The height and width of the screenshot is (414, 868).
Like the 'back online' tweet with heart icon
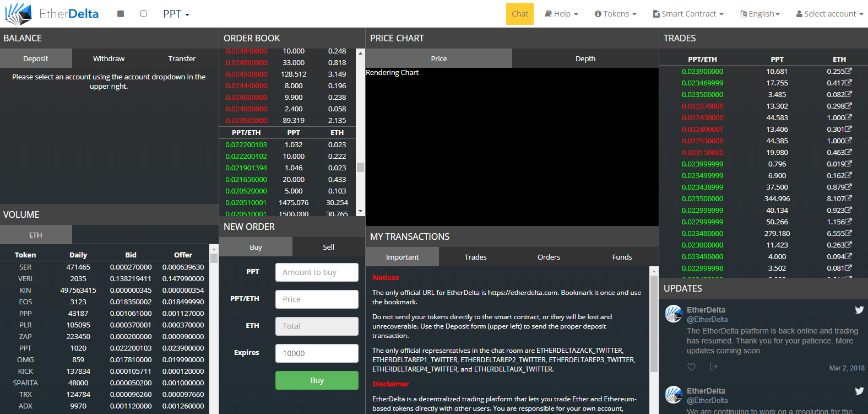pos(692,367)
